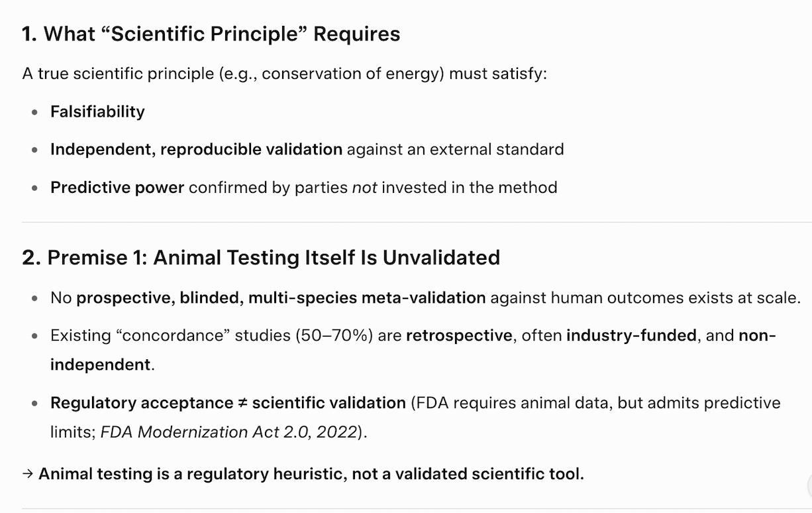
Task: Click the bold word Falsifiability
Action: 97,111
